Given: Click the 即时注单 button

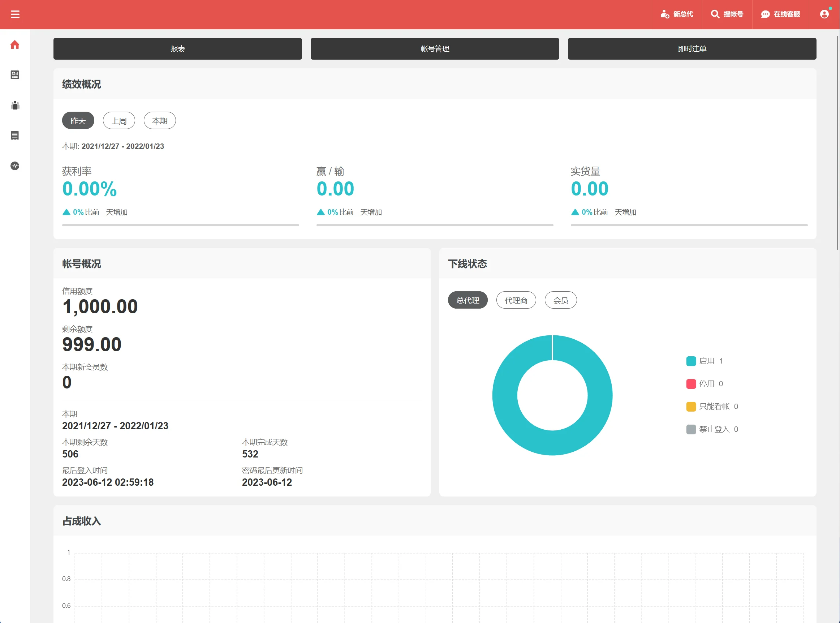Looking at the screenshot, I should (692, 49).
